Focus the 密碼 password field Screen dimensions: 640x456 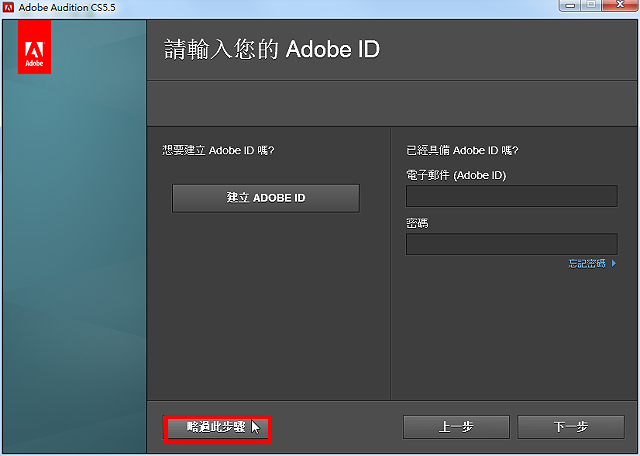pos(511,244)
